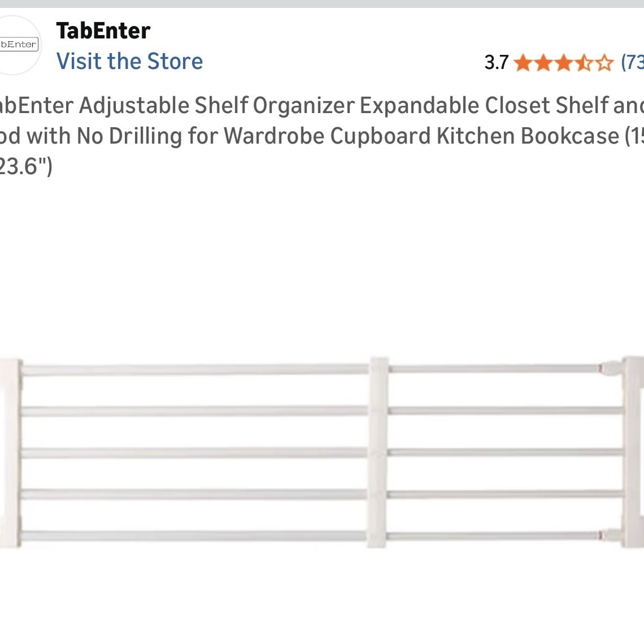Open the review count beside the stars

coord(632,63)
